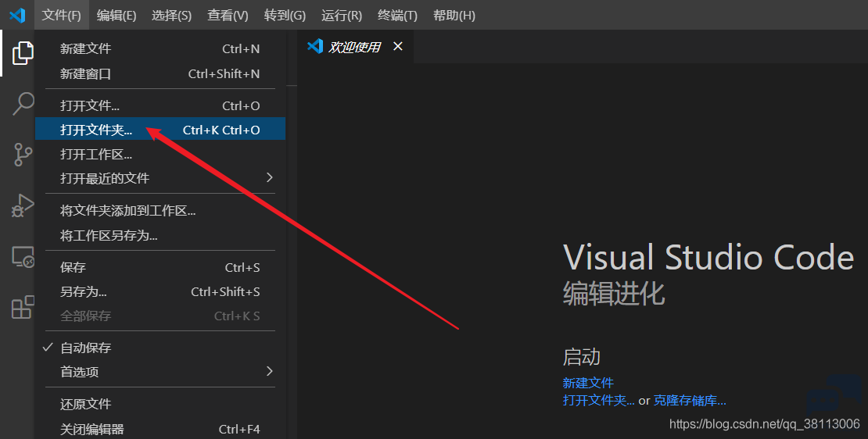Click the VS Code logo in title bar

point(17,15)
